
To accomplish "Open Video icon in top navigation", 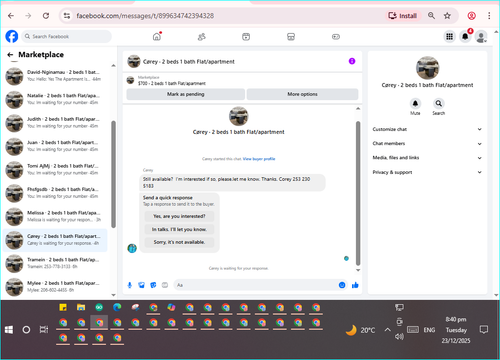I will tap(246, 37).
